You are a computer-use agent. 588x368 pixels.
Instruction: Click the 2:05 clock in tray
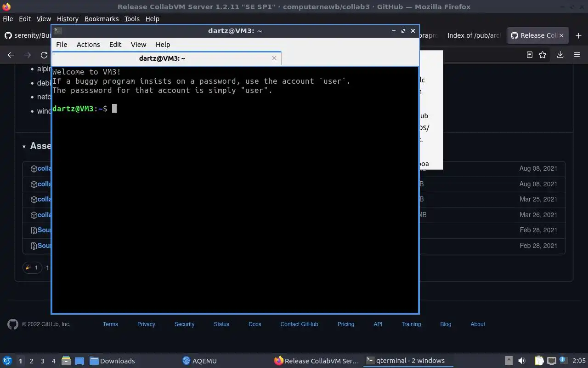579,361
